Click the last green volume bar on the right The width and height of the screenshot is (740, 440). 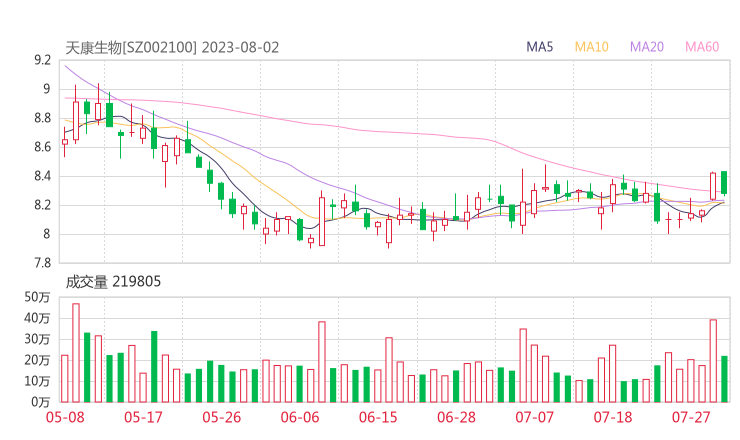coord(724,379)
